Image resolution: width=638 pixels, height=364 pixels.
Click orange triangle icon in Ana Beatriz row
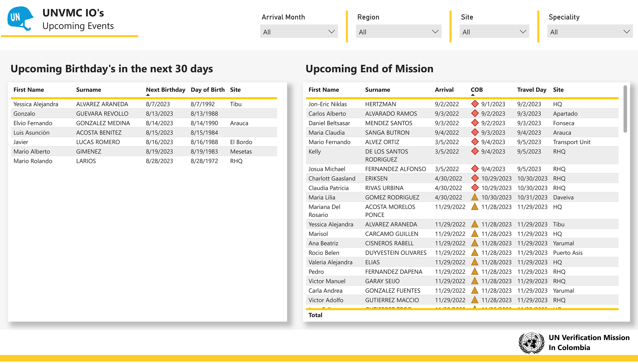[475, 243]
